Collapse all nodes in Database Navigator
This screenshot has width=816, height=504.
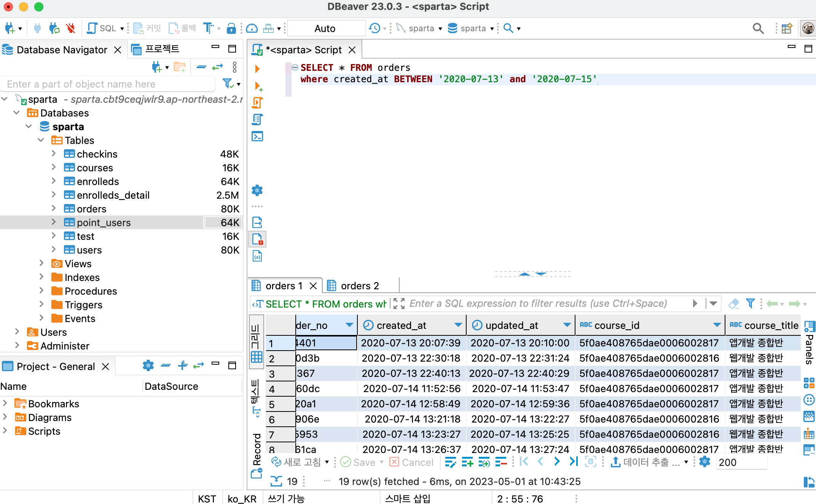pyautogui.click(x=201, y=67)
